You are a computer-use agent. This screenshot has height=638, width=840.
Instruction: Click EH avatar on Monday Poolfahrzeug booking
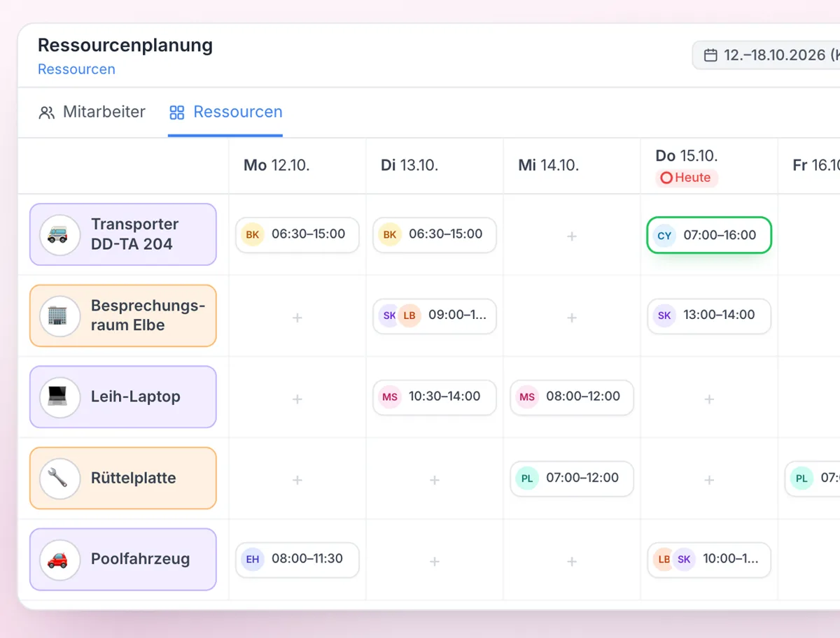(x=253, y=559)
